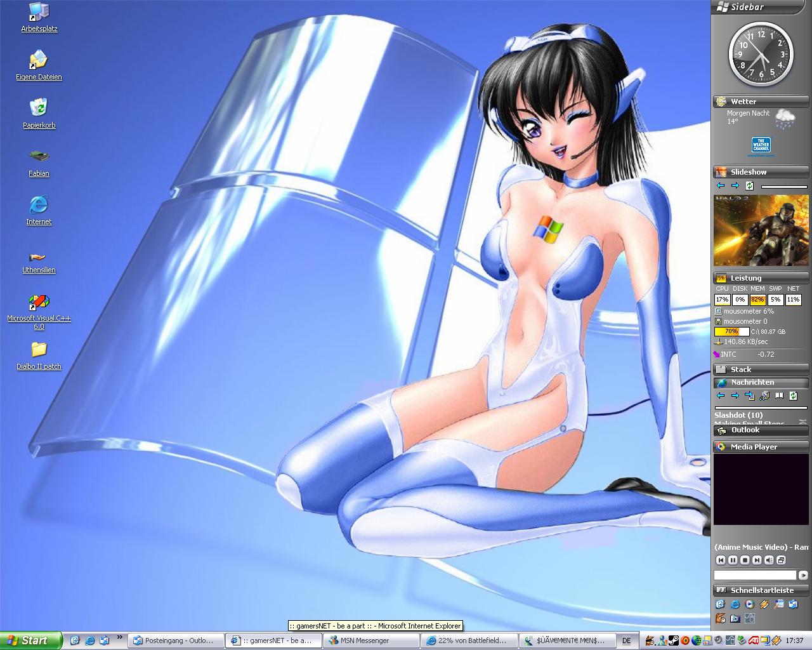This screenshot has width=812, height=650.
Task: Click the Start button
Action: [x=31, y=640]
